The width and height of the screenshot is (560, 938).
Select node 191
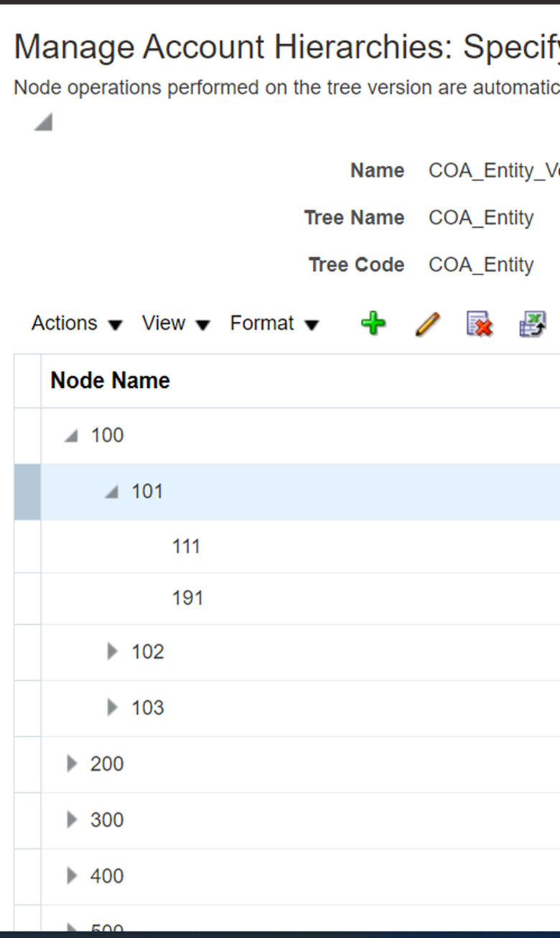click(x=188, y=598)
